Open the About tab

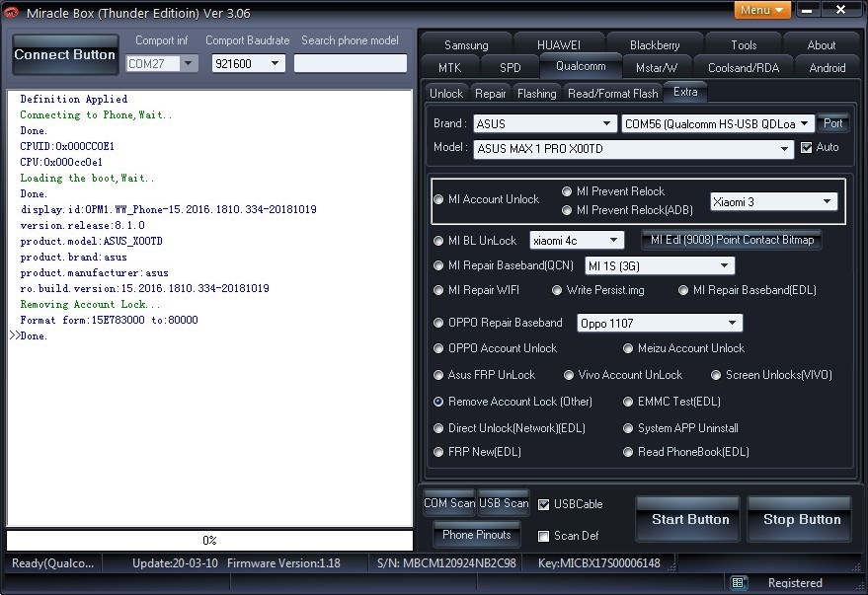(x=821, y=45)
